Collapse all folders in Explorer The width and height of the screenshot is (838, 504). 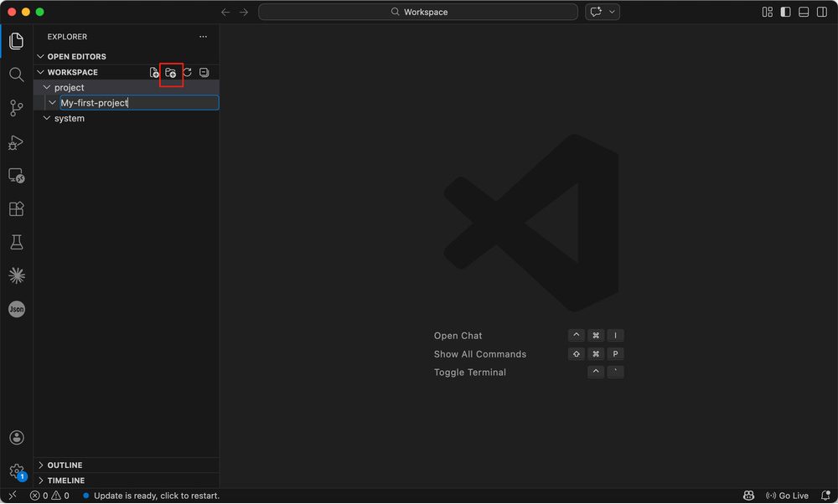204,73
